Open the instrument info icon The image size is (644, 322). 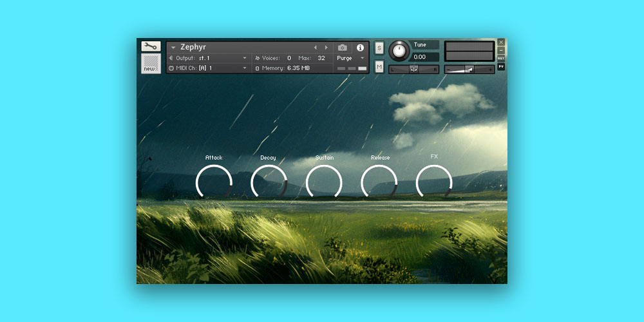[360, 48]
